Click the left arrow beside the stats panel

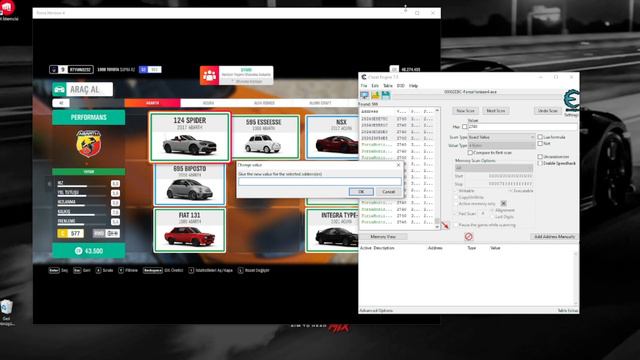click(49, 184)
